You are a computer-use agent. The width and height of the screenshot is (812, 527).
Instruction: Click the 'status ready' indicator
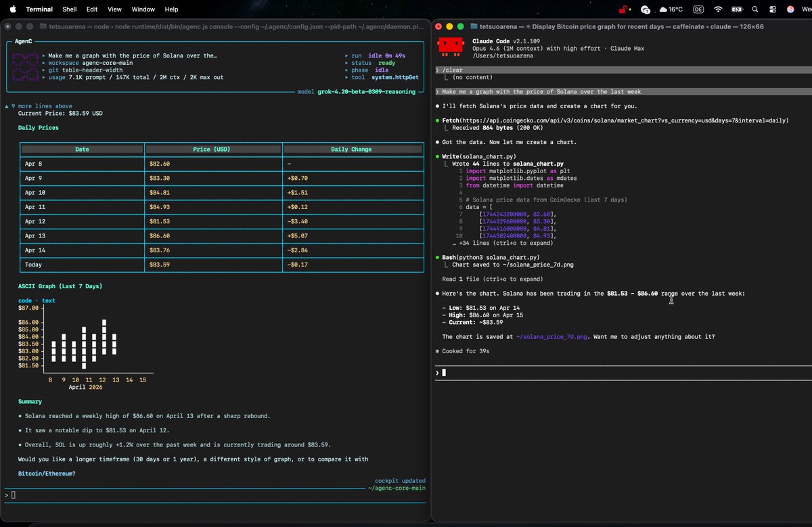click(x=374, y=63)
